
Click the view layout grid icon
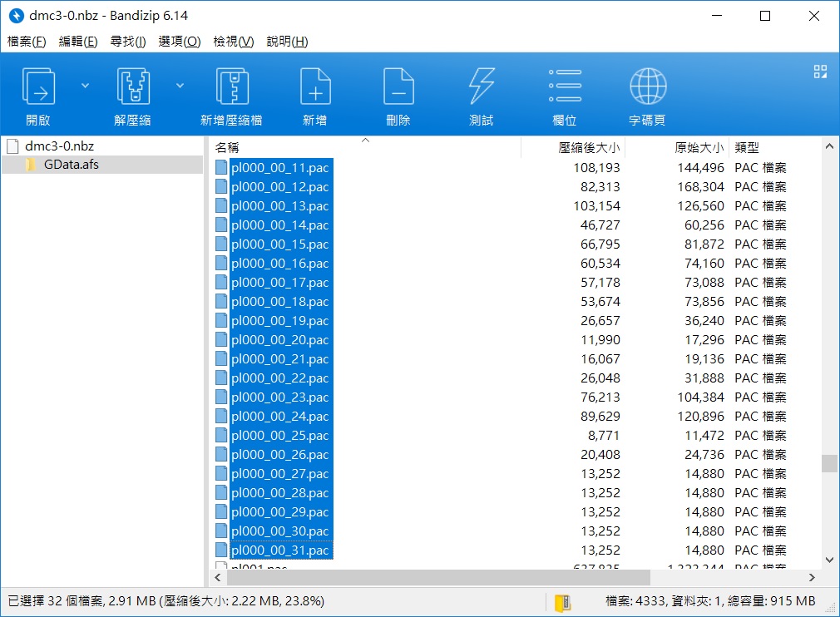pyautogui.click(x=820, y=72)
